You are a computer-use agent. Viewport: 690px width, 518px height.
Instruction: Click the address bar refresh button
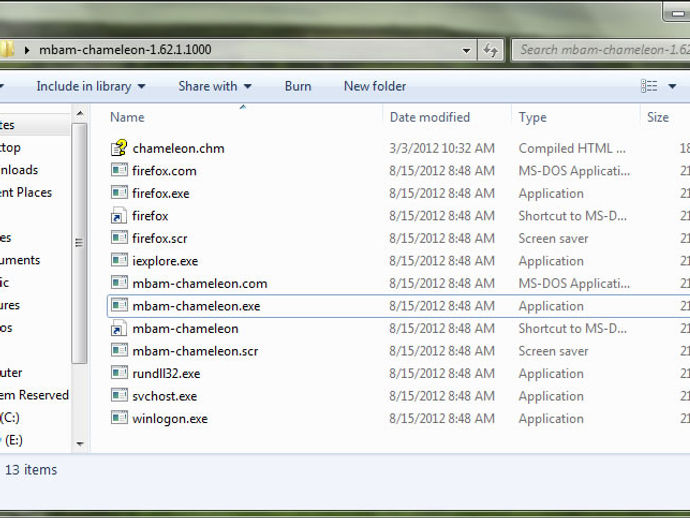coord(491,50)
